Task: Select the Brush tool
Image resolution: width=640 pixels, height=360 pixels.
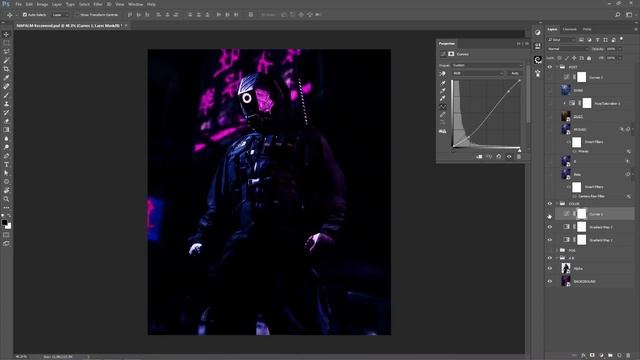Action: (6, 95)
